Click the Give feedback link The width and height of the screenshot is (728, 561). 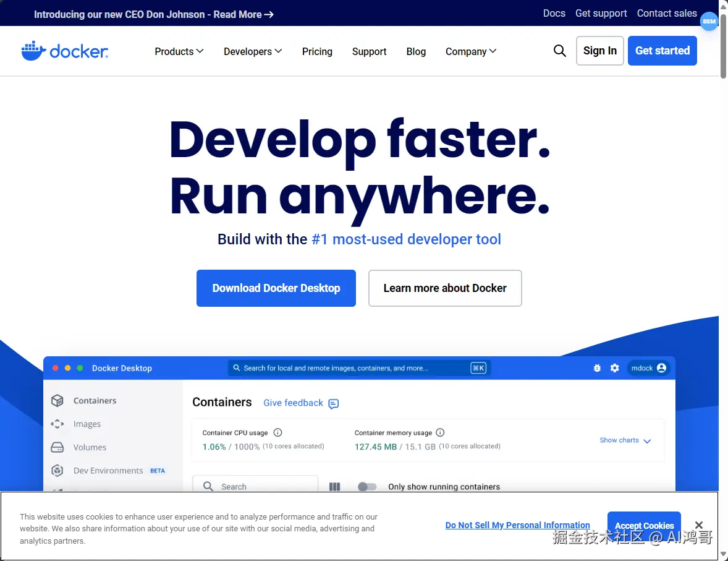[293, 403]
